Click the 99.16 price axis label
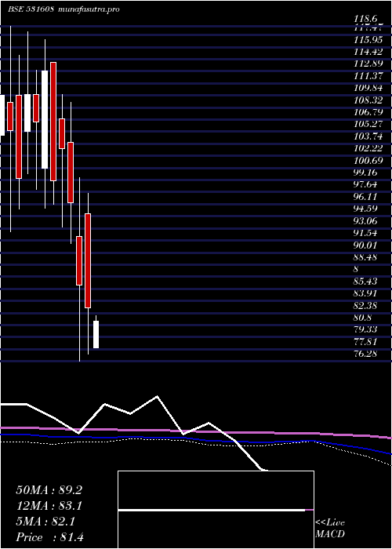Image resolution: width=392 pixels, height=549 pixels. point(366,173)
